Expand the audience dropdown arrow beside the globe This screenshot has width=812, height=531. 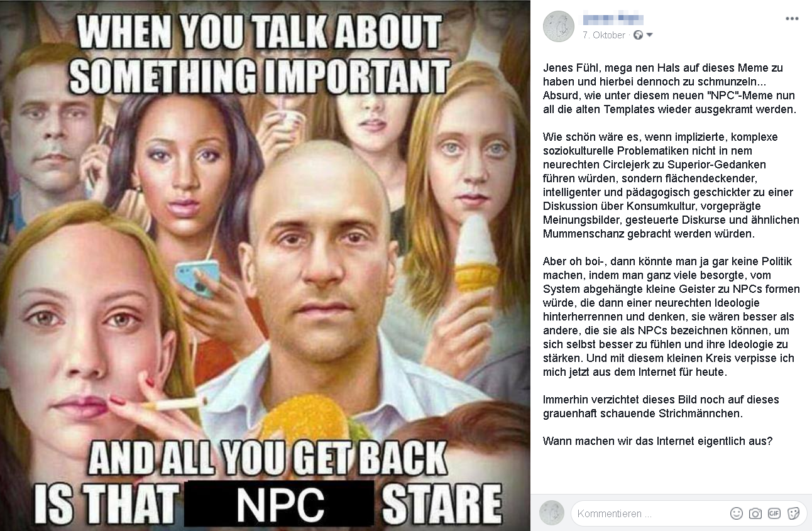tap(649, 35)
